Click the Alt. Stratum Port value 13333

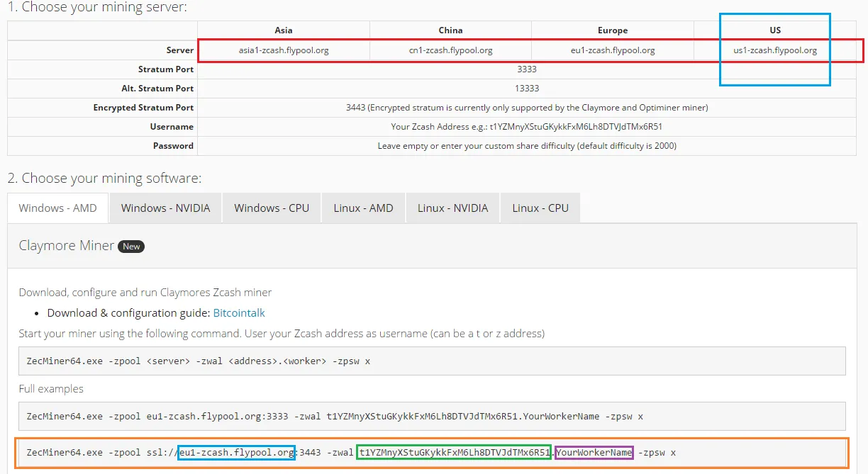527,89
